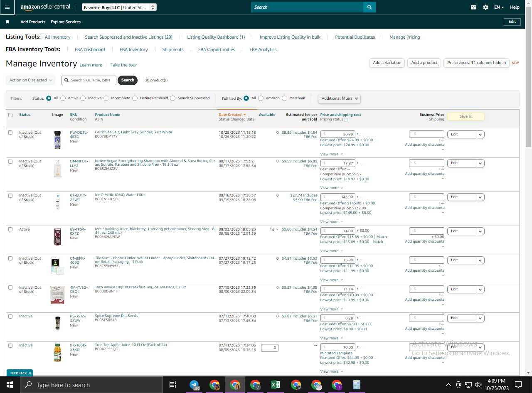Toggle the select-all products checkbox
The height and width of the screenshot is (393, 532).
[x=10, y=115]
